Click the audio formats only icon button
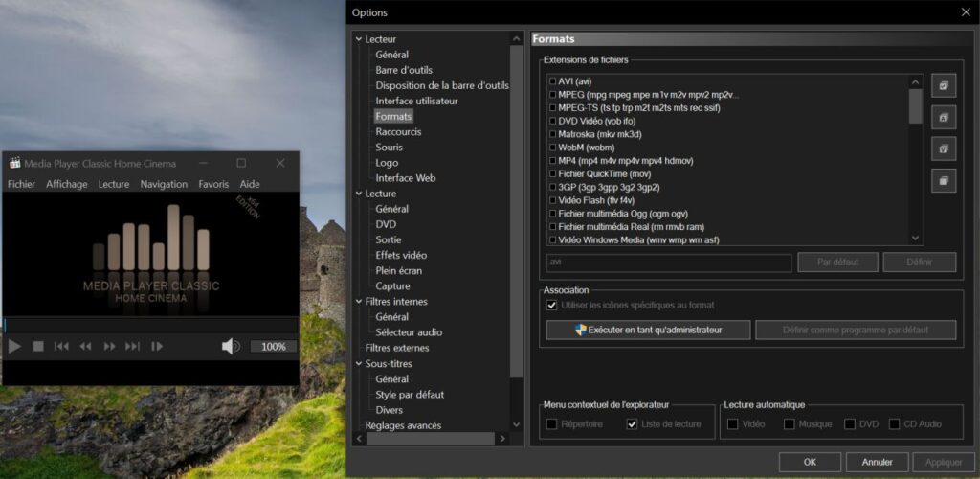 944,117
